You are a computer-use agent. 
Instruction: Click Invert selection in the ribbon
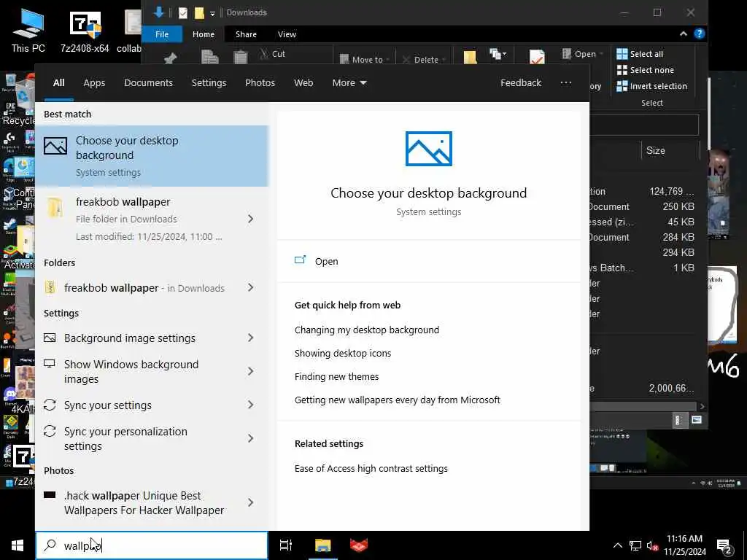coord(651,86)
